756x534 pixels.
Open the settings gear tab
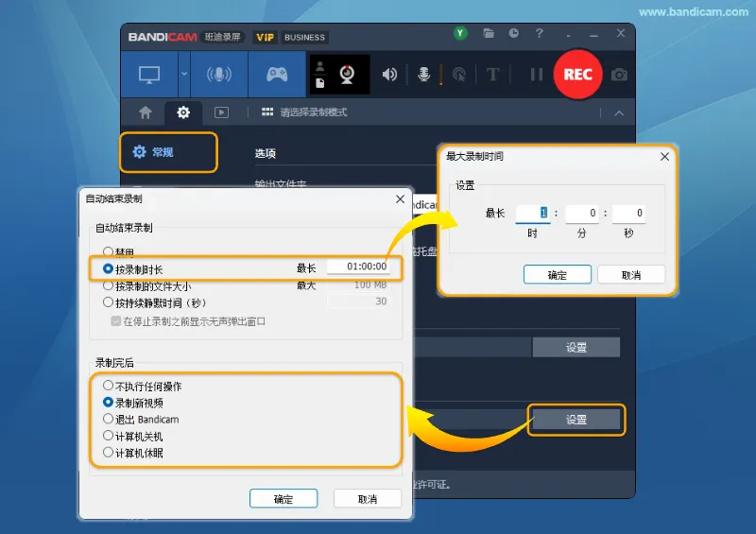click(183, 112)
